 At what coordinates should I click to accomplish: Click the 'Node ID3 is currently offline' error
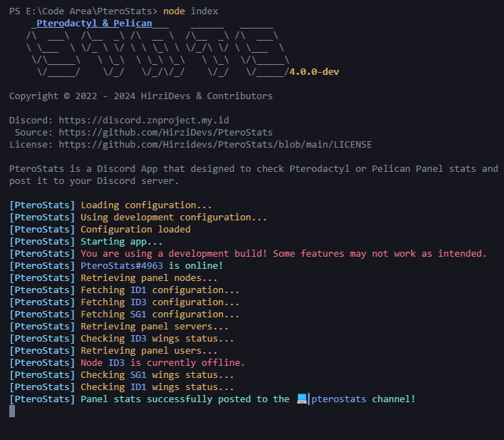[163, 362]
